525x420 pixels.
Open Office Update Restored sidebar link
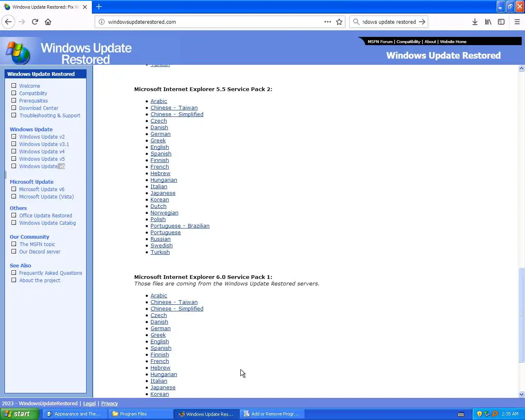[x=46, y=215]
